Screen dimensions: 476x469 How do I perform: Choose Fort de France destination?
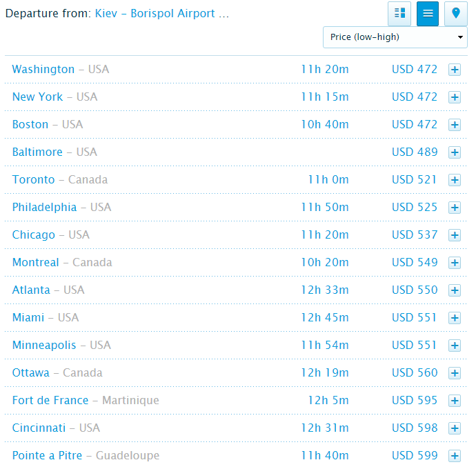(x=50, y=400)
